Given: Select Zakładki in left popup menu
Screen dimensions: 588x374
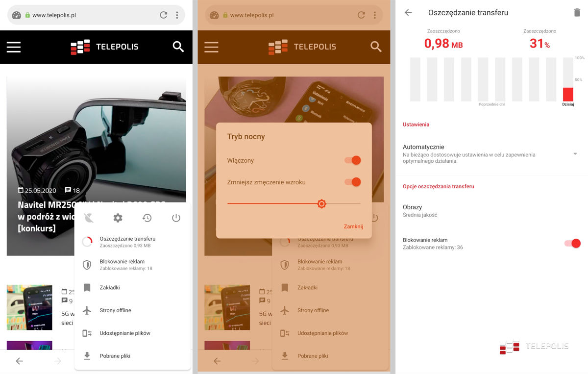Looking at the screenshot, I should 110,288.
